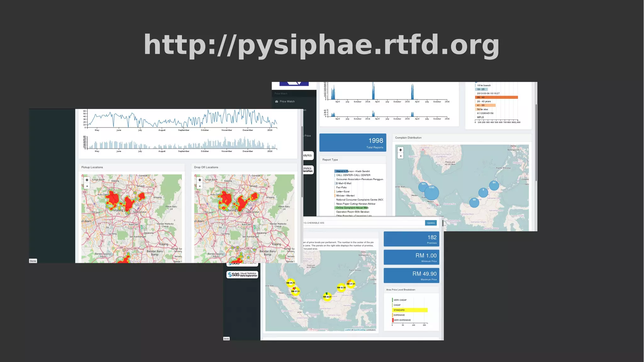The height and width of the screenshot is (362, 644).
Task: Open the OpenStreetMap attribution link
Action: [359, 330]
